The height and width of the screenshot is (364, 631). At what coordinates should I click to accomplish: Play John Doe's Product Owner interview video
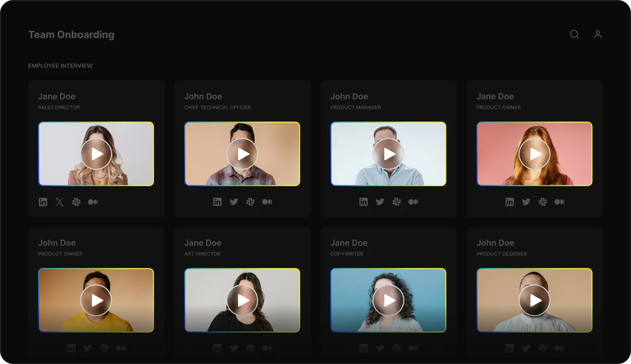click(96, 300)
